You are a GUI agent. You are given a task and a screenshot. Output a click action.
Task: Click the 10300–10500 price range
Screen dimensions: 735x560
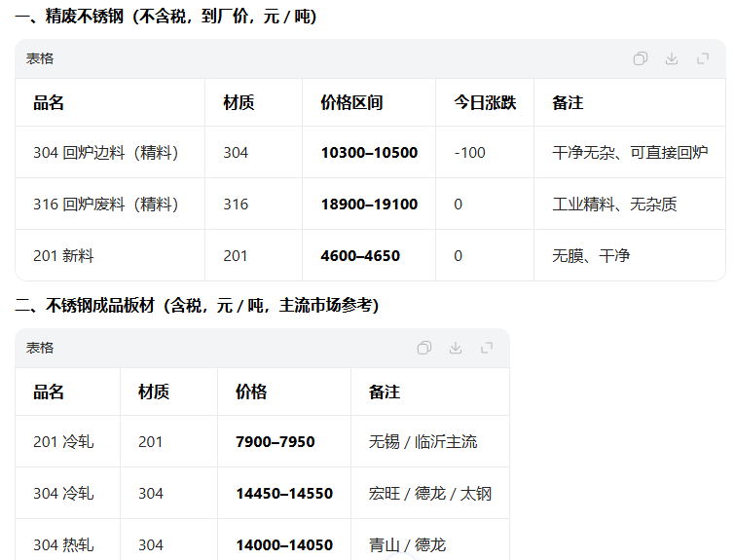point(369,153)
